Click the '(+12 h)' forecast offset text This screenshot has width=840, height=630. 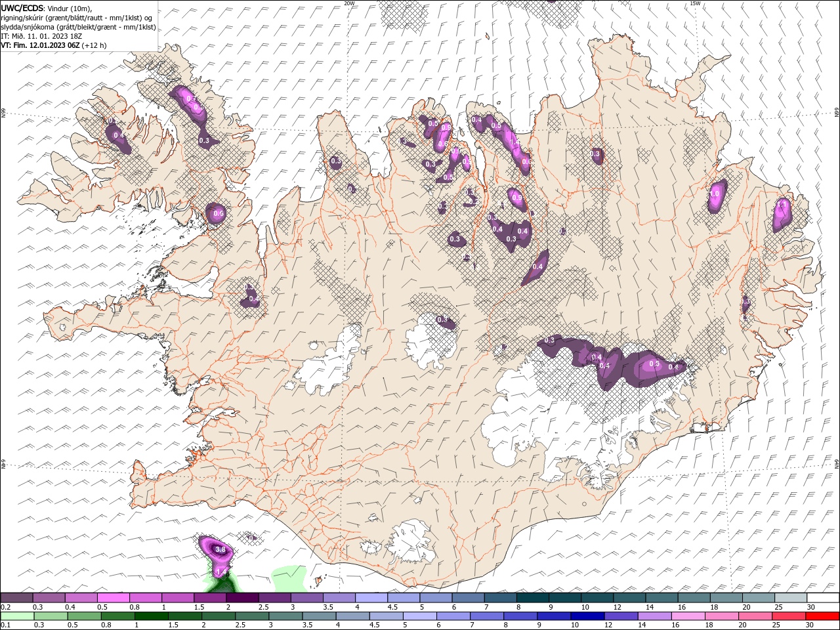[94, 45]
